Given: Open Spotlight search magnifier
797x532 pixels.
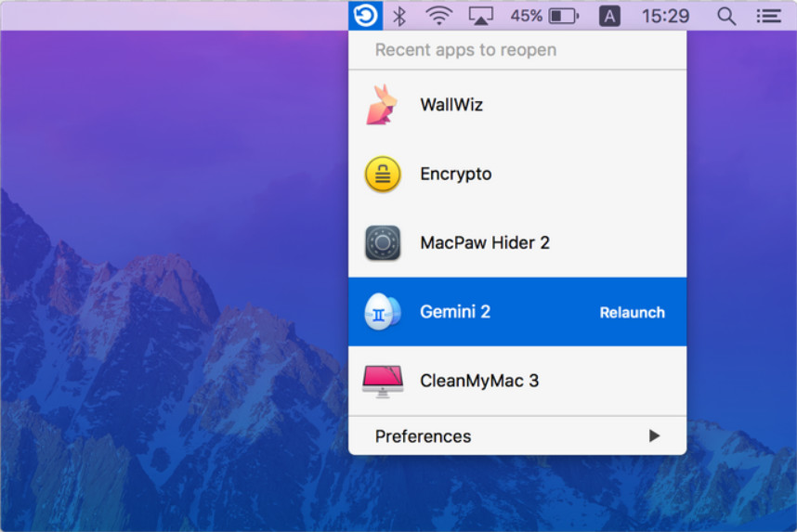Looking at the screenshot, I should coord(726,17).
